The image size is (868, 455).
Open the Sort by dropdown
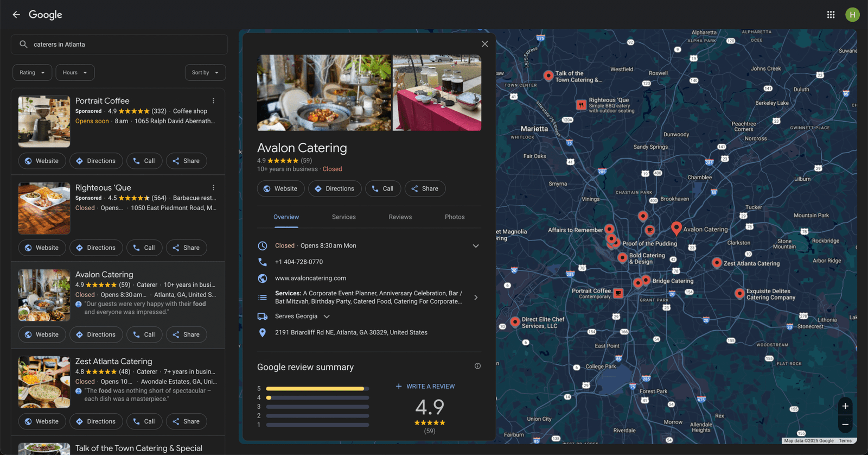[x=205, y=73]
